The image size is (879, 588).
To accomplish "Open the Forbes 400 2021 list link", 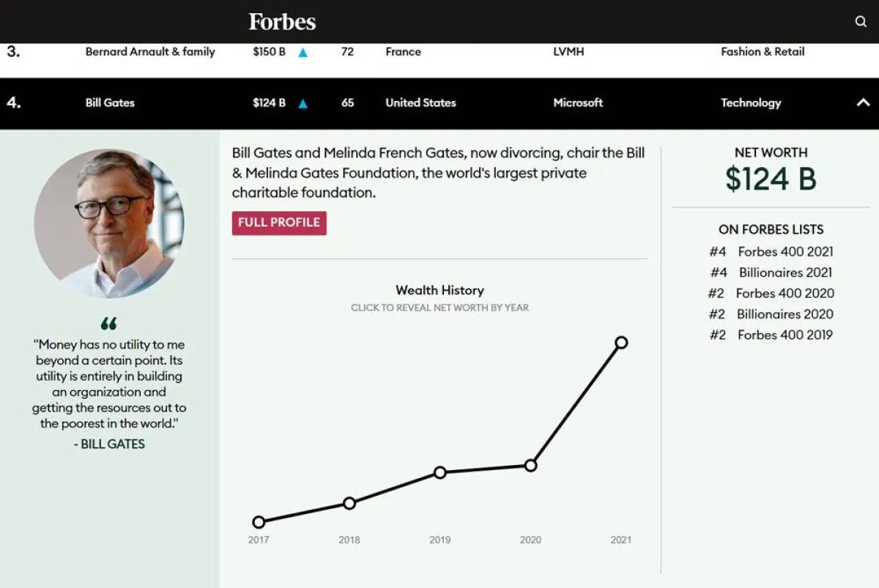I will pyautogui.click(x=785, y=252).
